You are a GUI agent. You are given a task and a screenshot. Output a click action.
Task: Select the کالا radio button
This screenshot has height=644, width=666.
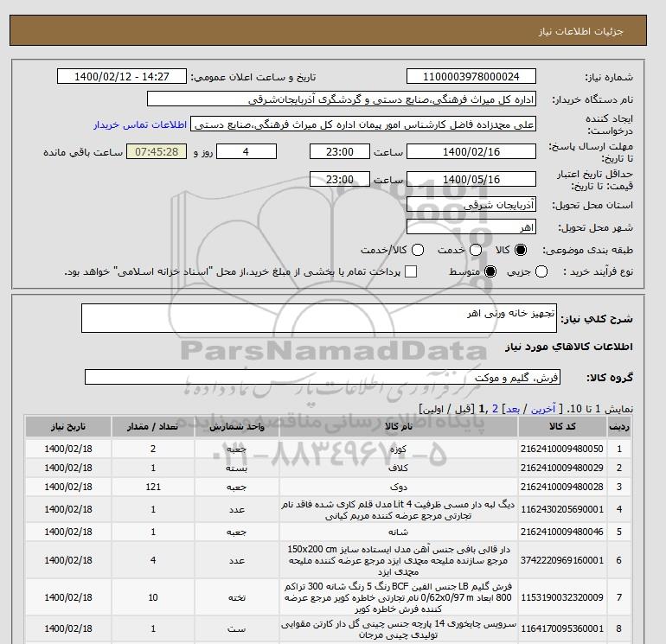(521, 250)
